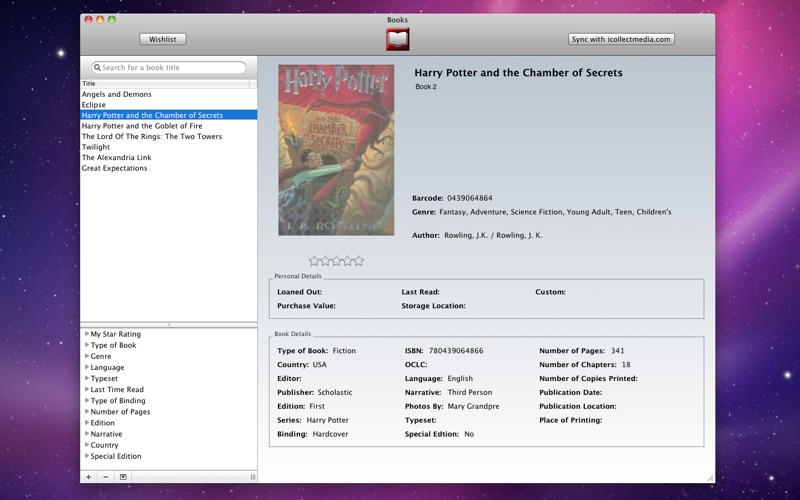
Task: Click Narrative value Third Person
Action: pos(470,392)
